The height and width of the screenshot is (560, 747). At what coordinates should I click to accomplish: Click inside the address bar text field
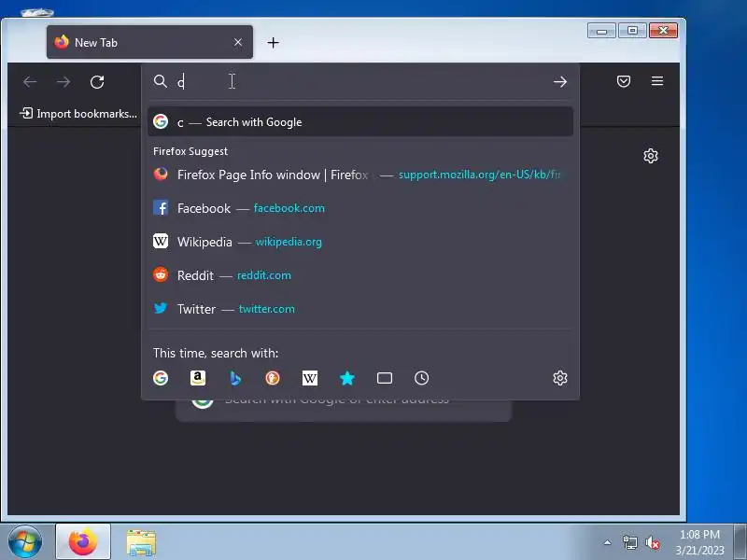click(x=362, y=82)
